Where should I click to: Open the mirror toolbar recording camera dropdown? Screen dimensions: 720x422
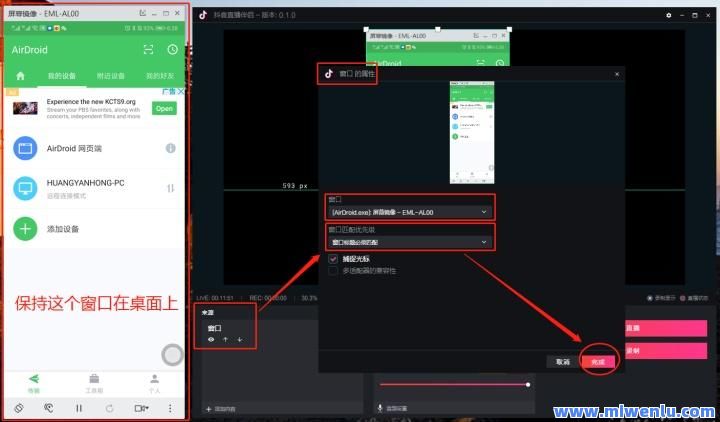pyautogui.click(x=141, y=408)
